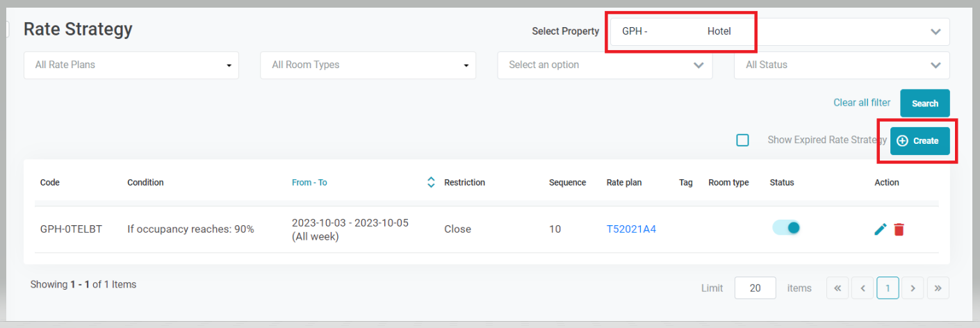
Task: Go to first page of results
Action: (x=838, y=288)
